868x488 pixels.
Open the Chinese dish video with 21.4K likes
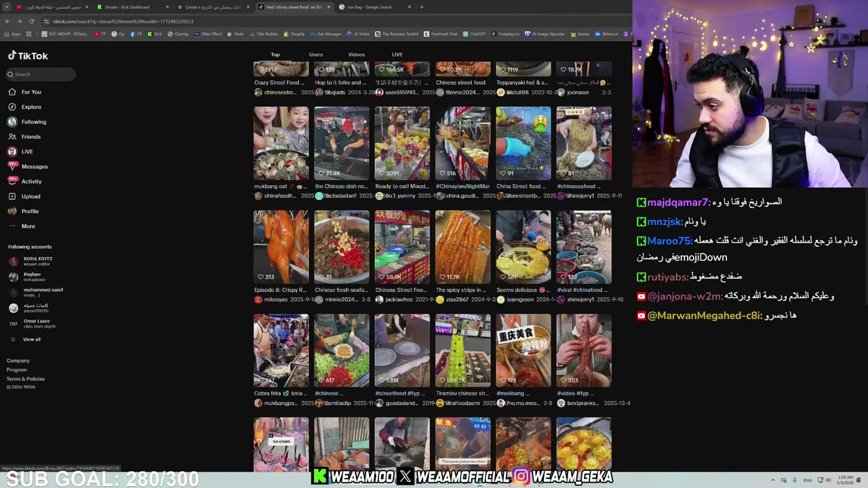pos(342,143)
